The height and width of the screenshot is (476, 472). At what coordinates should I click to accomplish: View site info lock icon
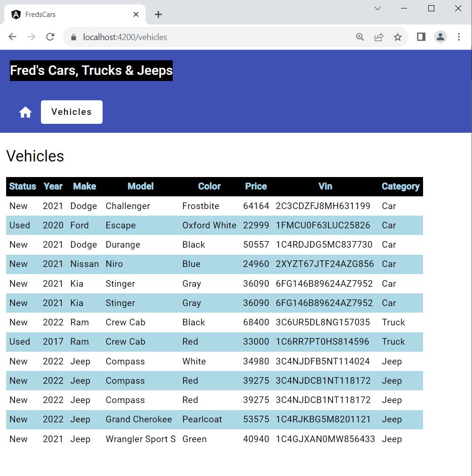coord(73,37)
